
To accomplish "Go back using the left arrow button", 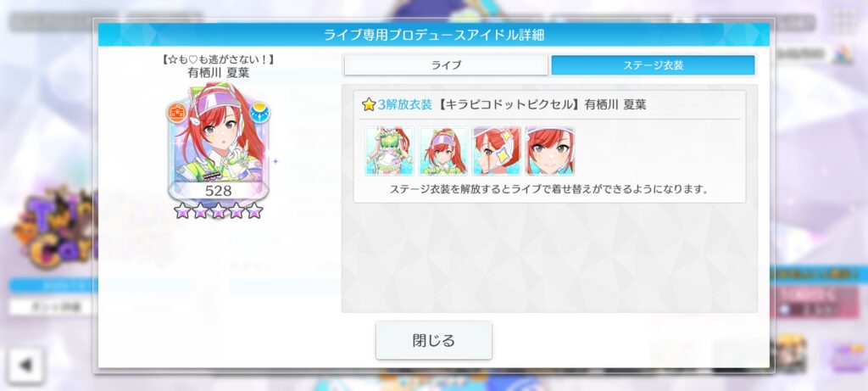I will pos(26,366).
